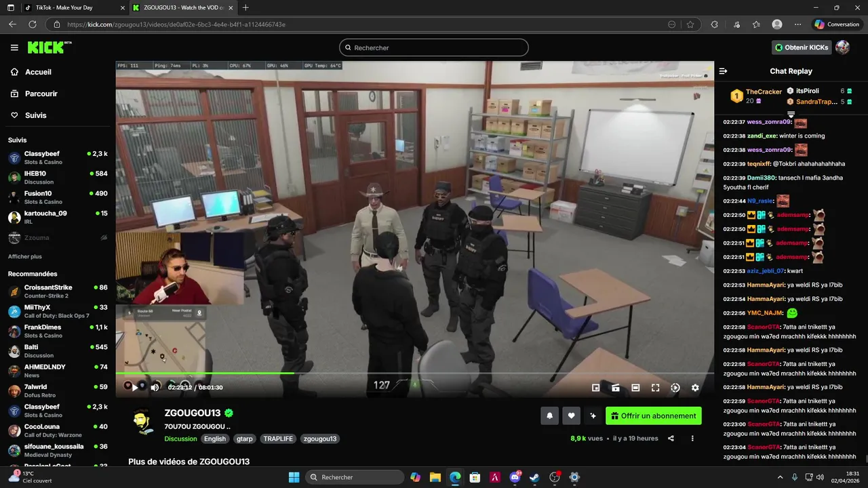Open browser settings and more menu
This screenshot has height=488, width=868.
click(x=797, y=24)
